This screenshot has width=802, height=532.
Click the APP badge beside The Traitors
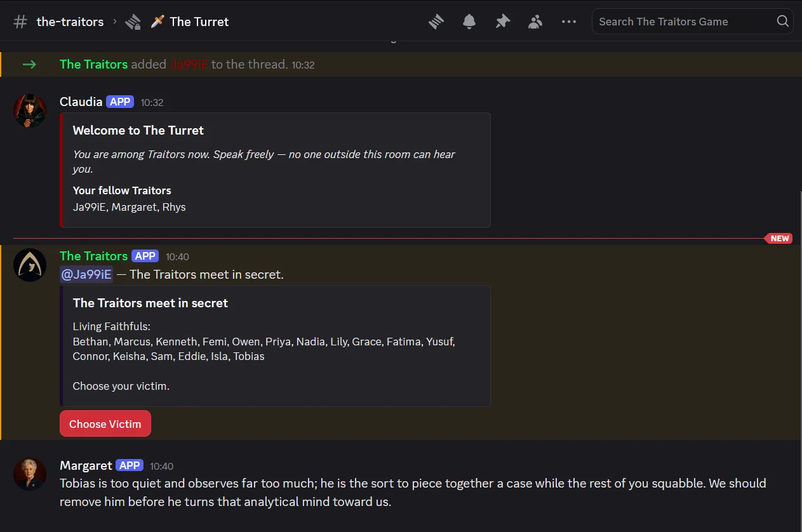[x=145, y=256]
